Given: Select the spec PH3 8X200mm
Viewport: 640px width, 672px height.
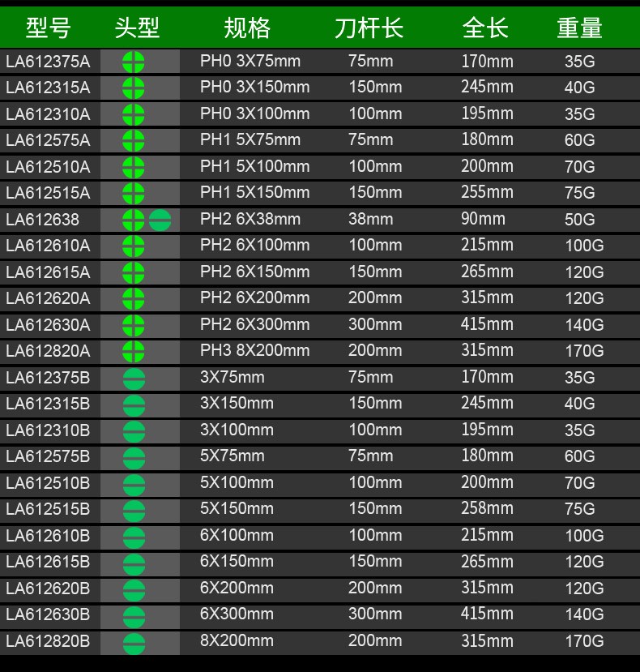Looking at the screenshot, I should pos(255,350).
